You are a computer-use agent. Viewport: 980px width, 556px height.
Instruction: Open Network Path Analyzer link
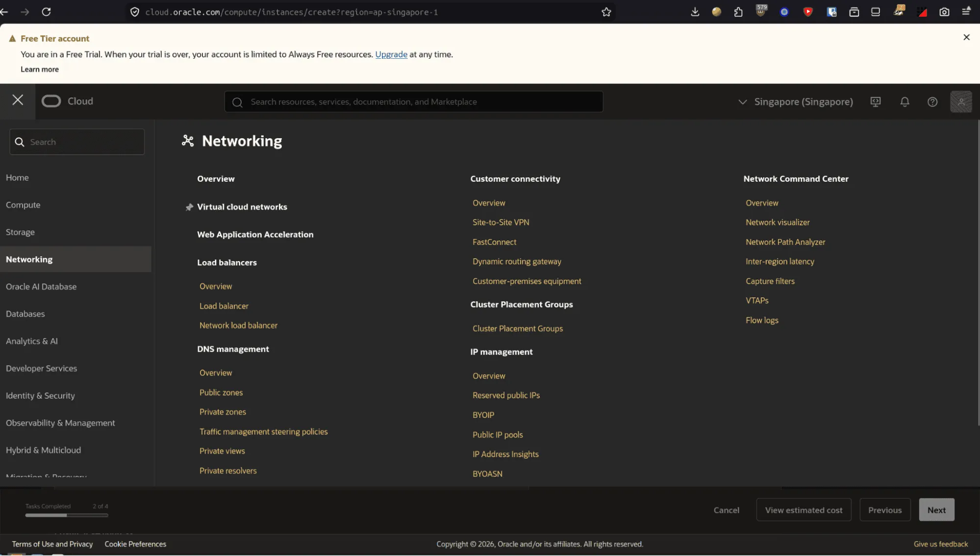tap(785, 242)
